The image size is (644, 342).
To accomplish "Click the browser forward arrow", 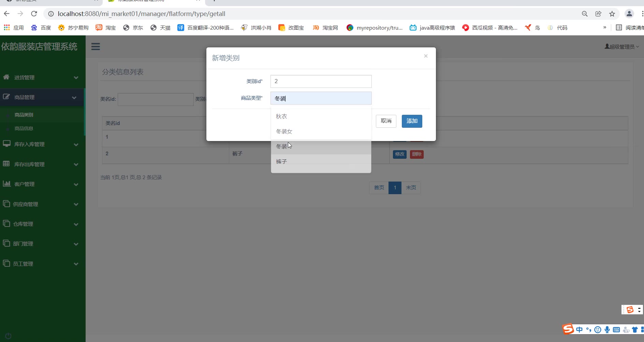I will 20,14.
